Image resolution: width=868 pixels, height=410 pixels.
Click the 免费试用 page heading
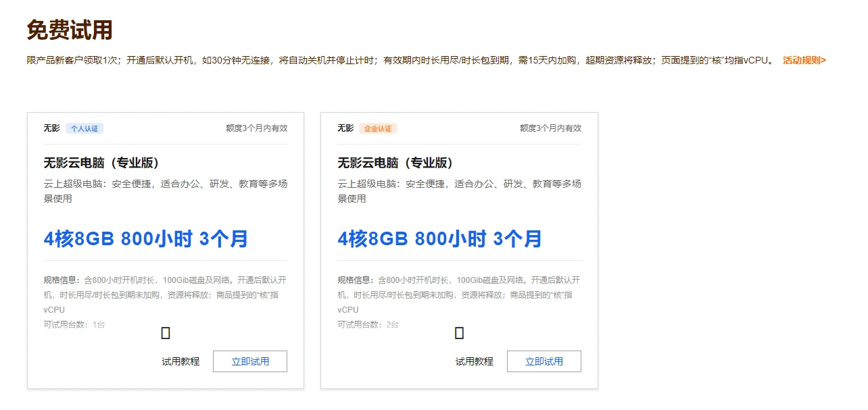[70, 30]
